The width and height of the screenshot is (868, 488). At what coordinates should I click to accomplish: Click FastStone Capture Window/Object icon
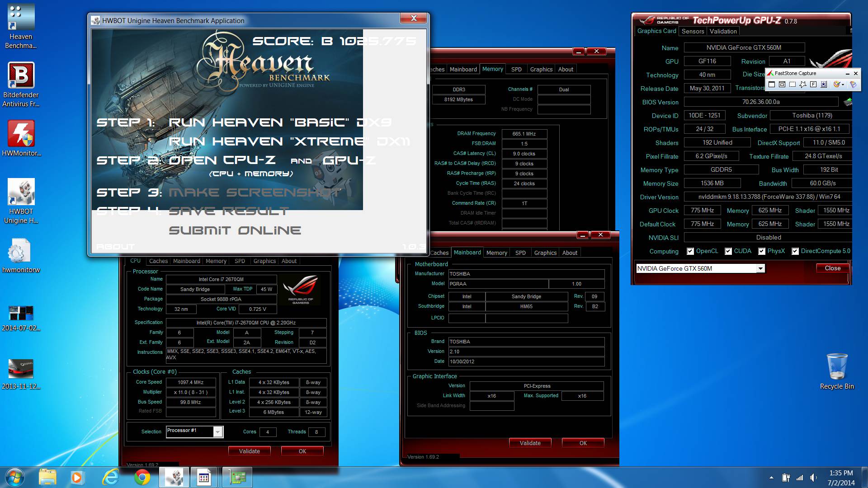[x=782, y=84]
